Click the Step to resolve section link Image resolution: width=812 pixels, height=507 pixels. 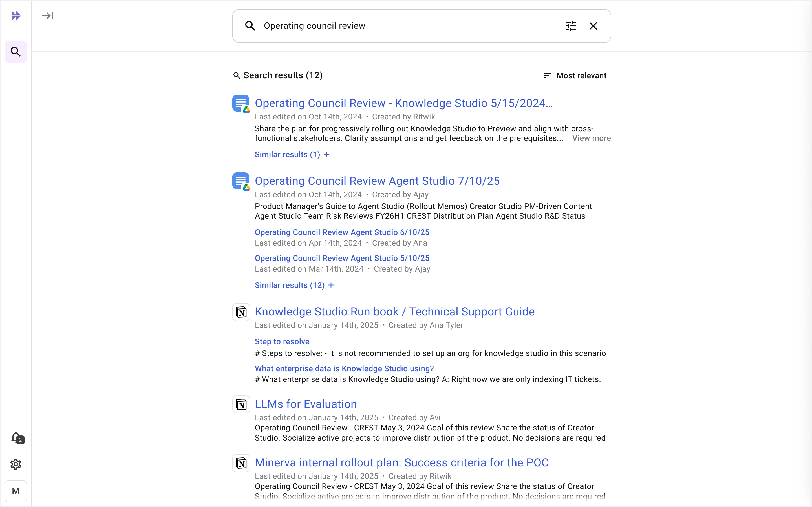point(282,341)
